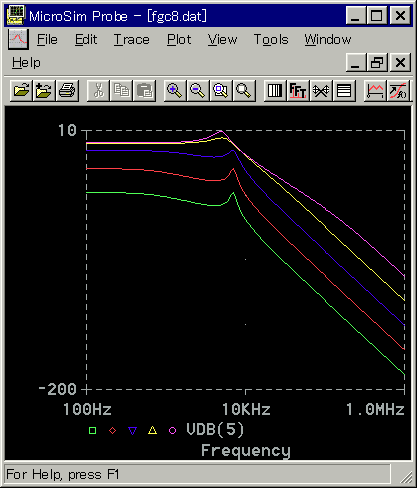The image size is (417, 488).
Task: Select the VDB(5) trace label
Action: pyautogui.click(x=215, y=429)
